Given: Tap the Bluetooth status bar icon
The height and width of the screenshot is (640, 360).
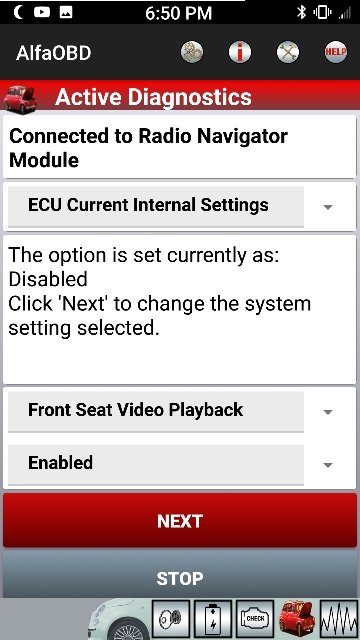Looking at the screenshot, I should tap(301, 13).
